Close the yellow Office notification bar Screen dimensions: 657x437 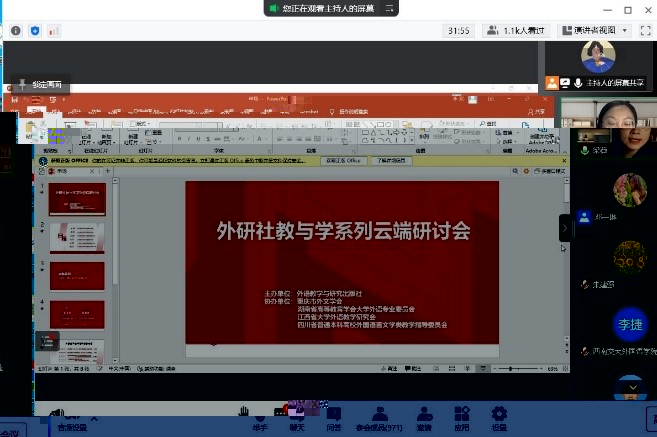point(564,160)
